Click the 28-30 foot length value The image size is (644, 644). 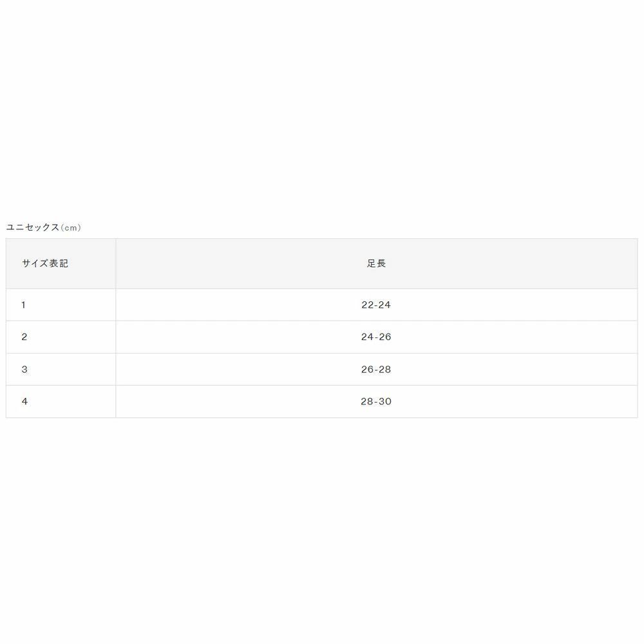376,401
